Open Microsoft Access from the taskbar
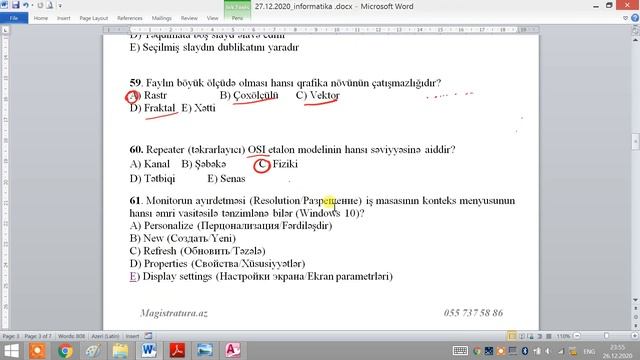This screenshot has width=640, height=360. coord(232,351)
